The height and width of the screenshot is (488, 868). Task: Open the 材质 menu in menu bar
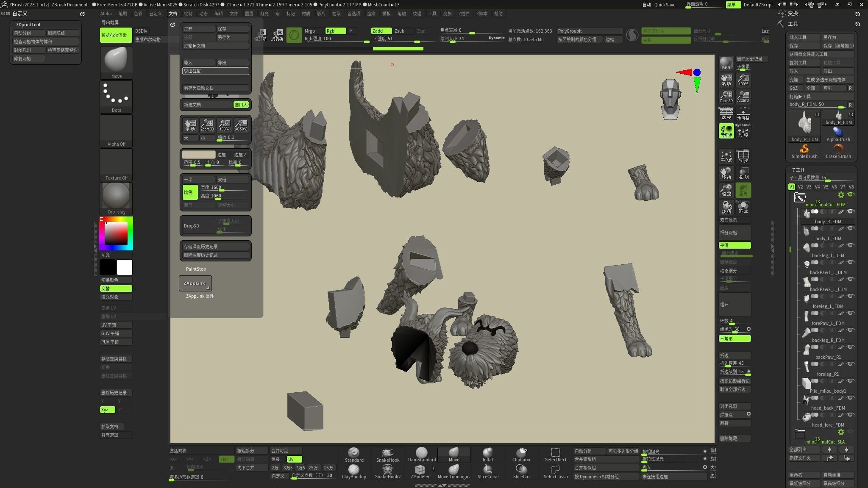tap(306, 14)
